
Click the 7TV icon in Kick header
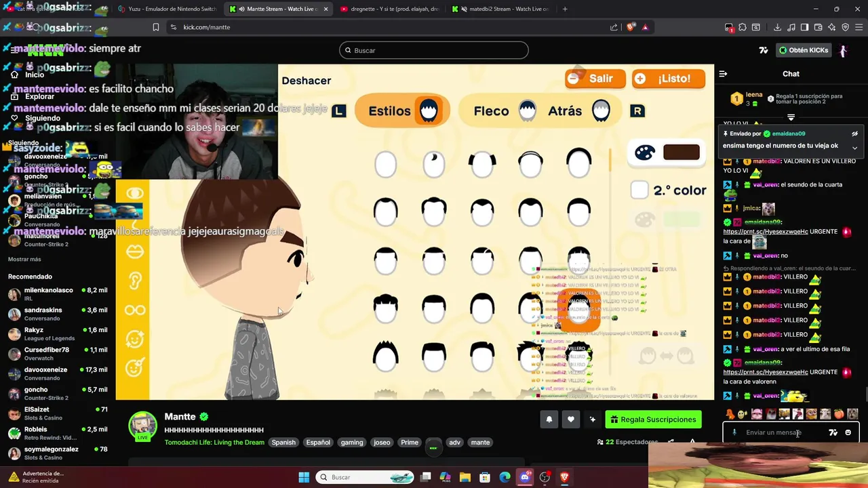[x=764, y=50]
